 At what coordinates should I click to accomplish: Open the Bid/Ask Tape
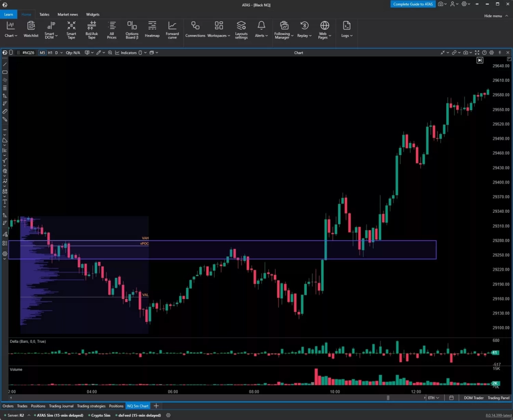92,30
